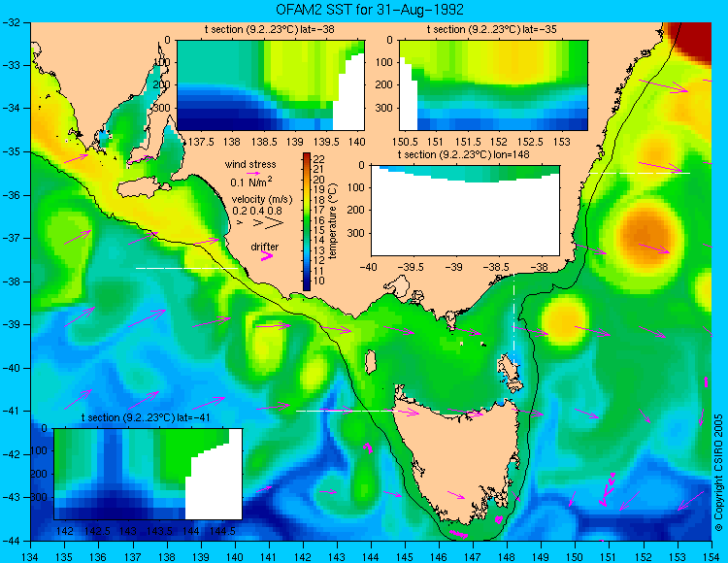Click the '0.1 N/m²' legend value

(251, 182)
